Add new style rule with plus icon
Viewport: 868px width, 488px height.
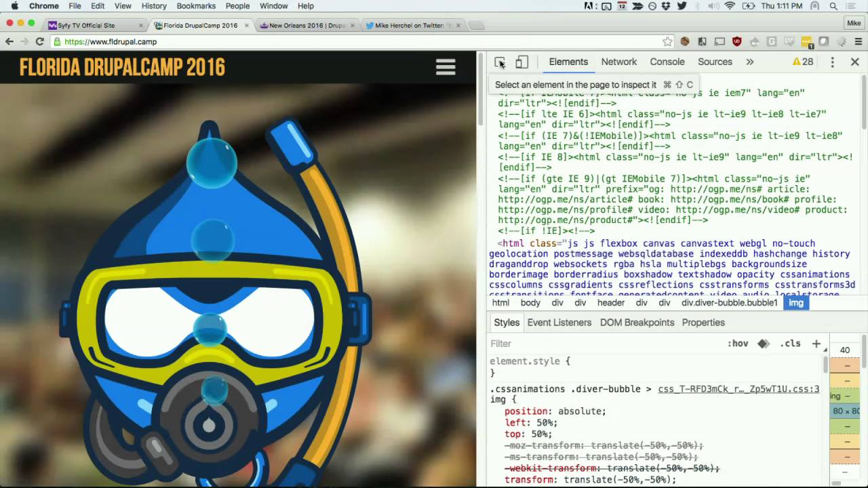click(816, 344)
